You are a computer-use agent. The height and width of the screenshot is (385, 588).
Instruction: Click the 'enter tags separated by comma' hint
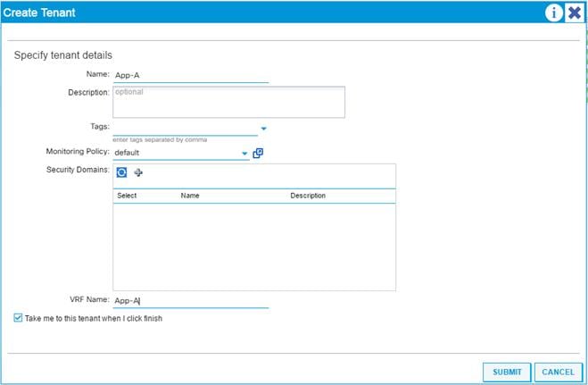point(160,139)
